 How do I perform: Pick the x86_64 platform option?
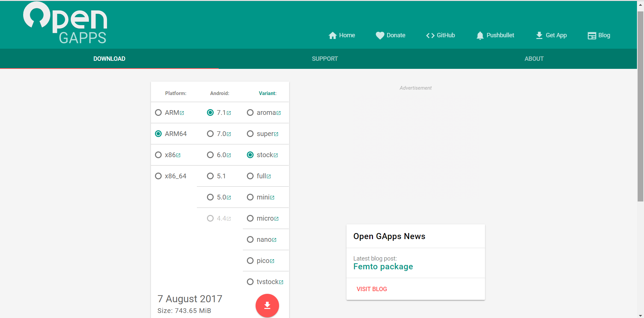pos(158,176)
